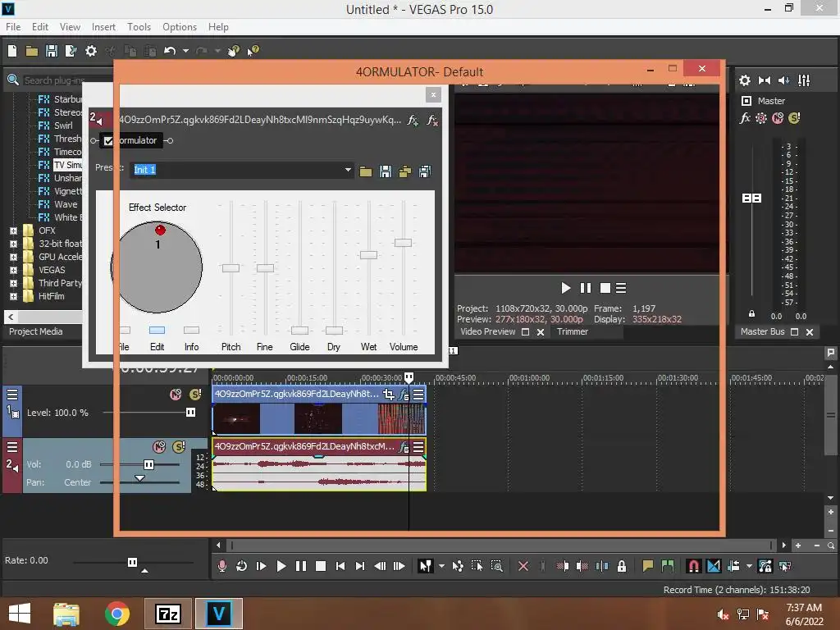
Task: Open project properties with the toolbar gear icon
Action: [x=91, y=51]
